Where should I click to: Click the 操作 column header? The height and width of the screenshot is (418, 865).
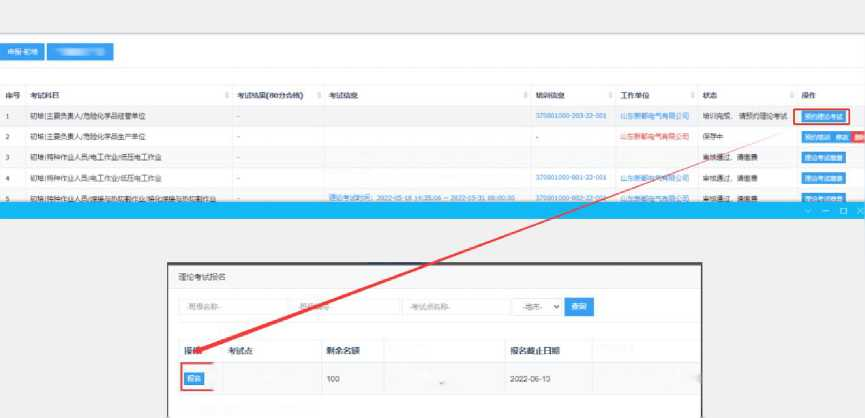[x=809, y=95]
